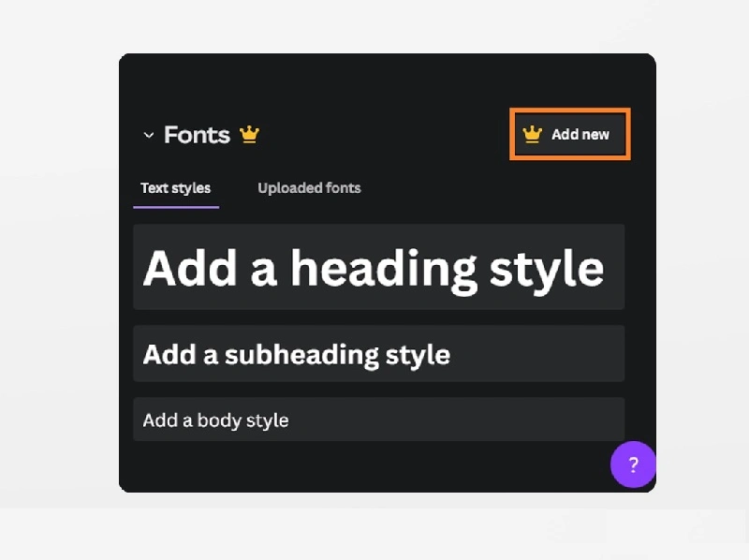The width and height of the screenshot is (749, 560).
Task: Click the crown icon inside Add new
Action: pyautogui.click(x=533, y=134)
